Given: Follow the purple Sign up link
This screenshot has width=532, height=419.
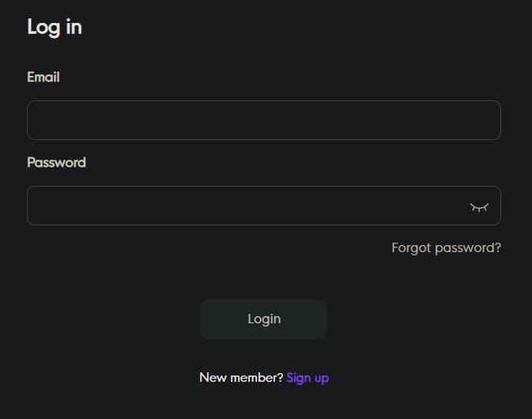Looking at the screenshot, I should tap(308, 378).
